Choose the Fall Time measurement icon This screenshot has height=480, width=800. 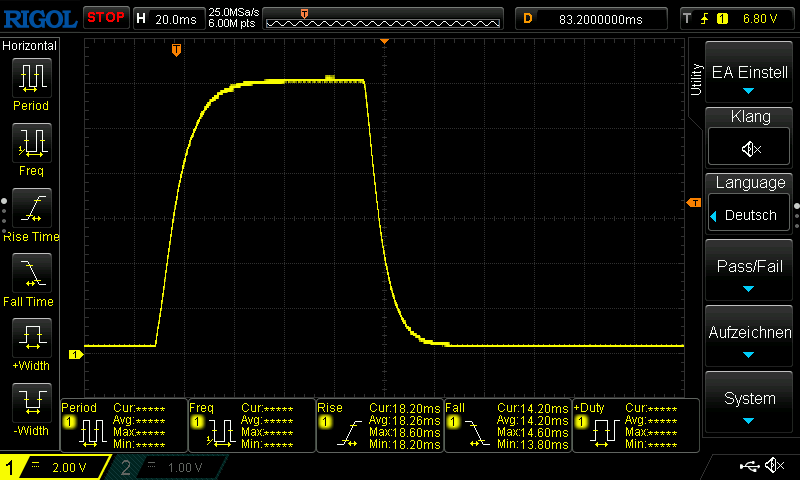31,274
